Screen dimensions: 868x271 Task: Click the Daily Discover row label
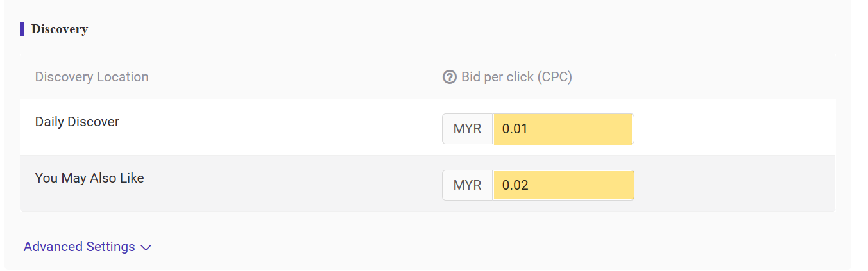click(77, 122)
